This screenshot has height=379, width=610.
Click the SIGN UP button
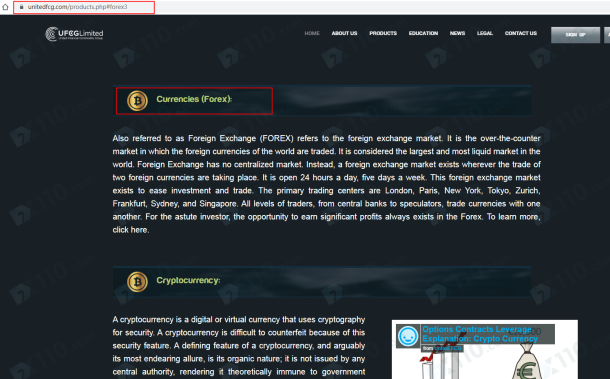coord(575,35)
